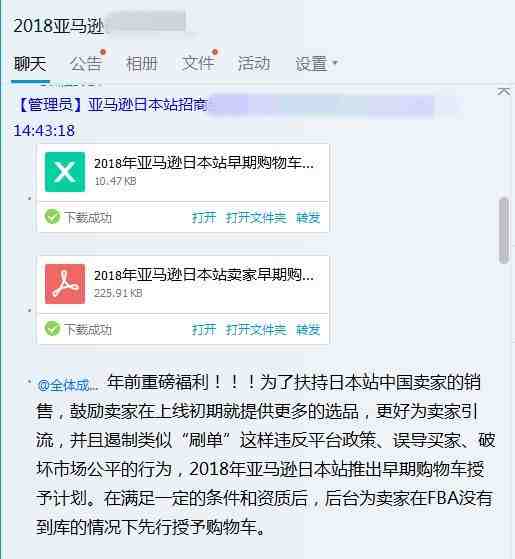Open the 设置 dropdown menu

316,64
